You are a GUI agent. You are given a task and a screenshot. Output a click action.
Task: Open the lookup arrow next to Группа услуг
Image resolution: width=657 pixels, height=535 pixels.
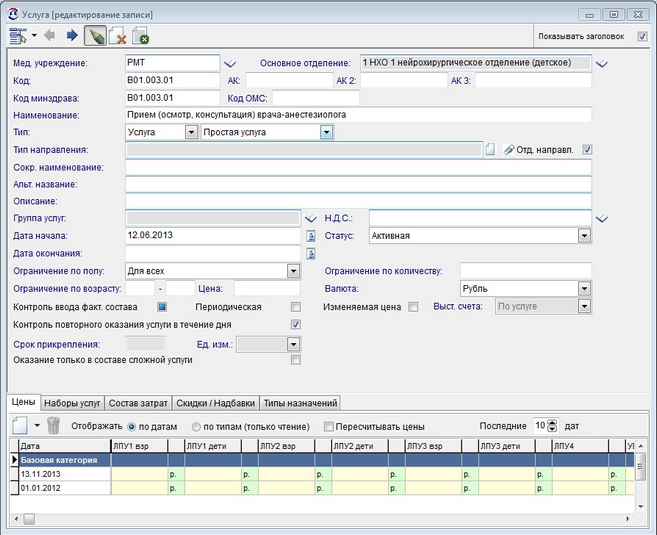tap(310, 219)
